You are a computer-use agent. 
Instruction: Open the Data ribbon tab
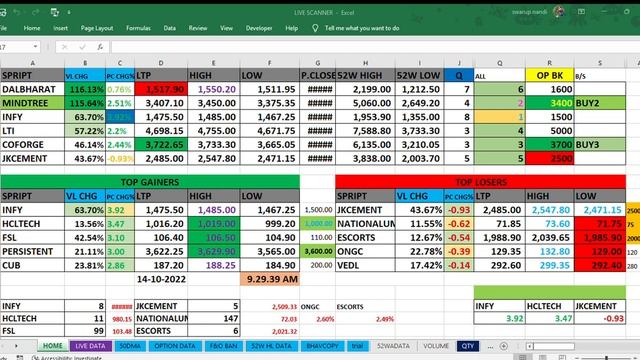click(170, 28)
